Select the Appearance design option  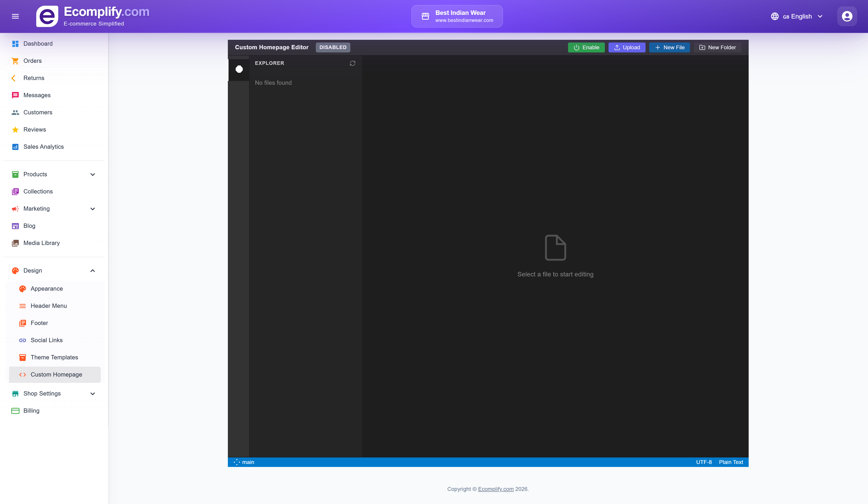pos(47,288)
